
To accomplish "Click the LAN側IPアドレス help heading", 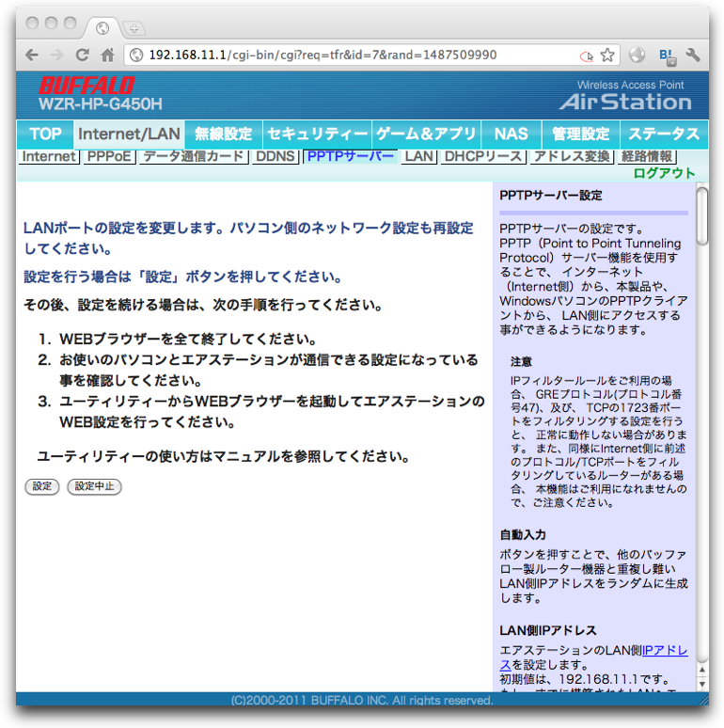I will click(x=548, y=630).
